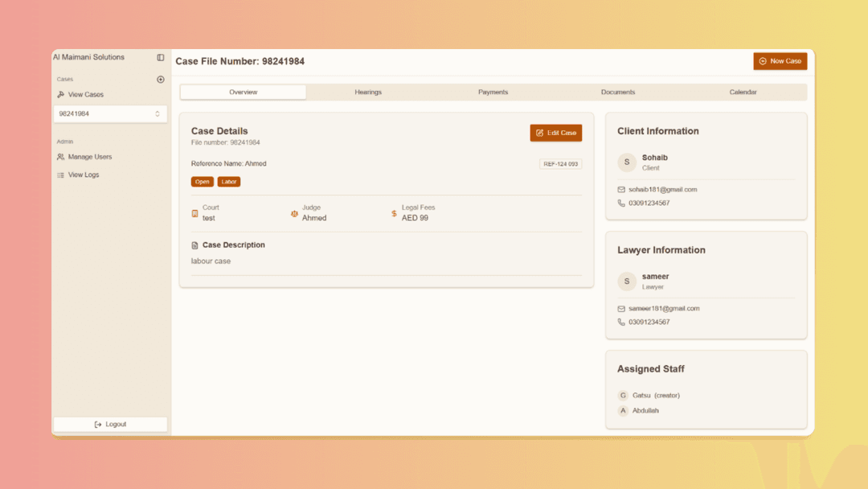Click the phone icon under Lawyer Information

click(x=620, y=322)
